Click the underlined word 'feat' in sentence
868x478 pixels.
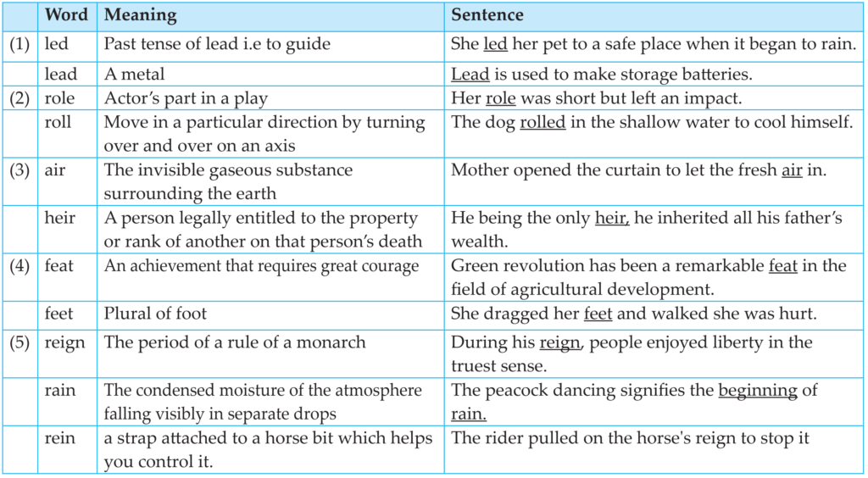coord(782,265)
